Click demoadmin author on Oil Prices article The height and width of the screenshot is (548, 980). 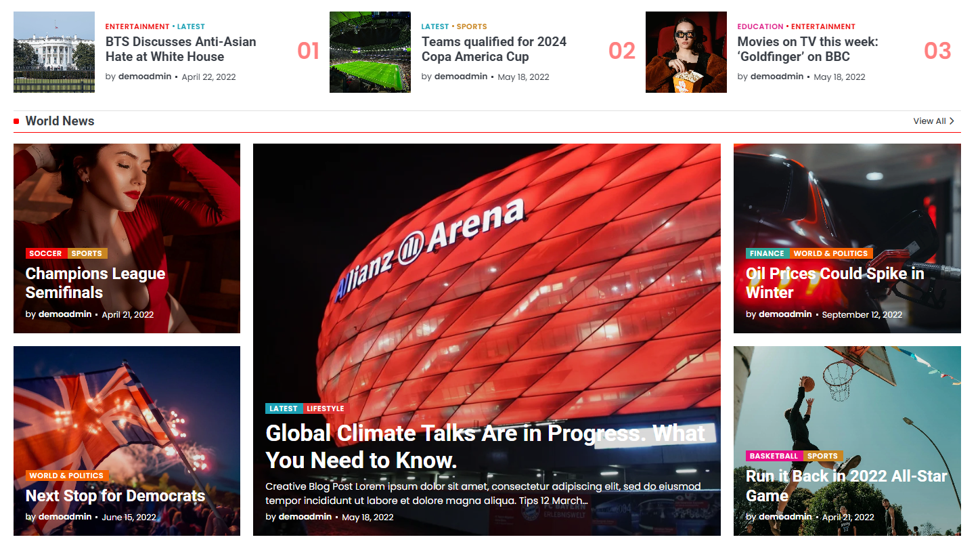pyautogui.click(x=785, y=314)
